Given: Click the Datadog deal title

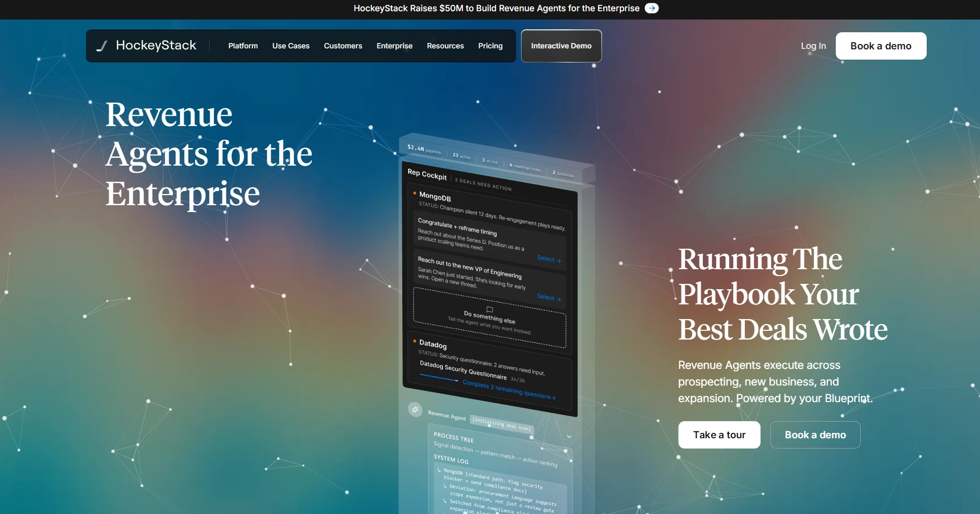Looking at the screenshot, I should [x=433, y=344].
